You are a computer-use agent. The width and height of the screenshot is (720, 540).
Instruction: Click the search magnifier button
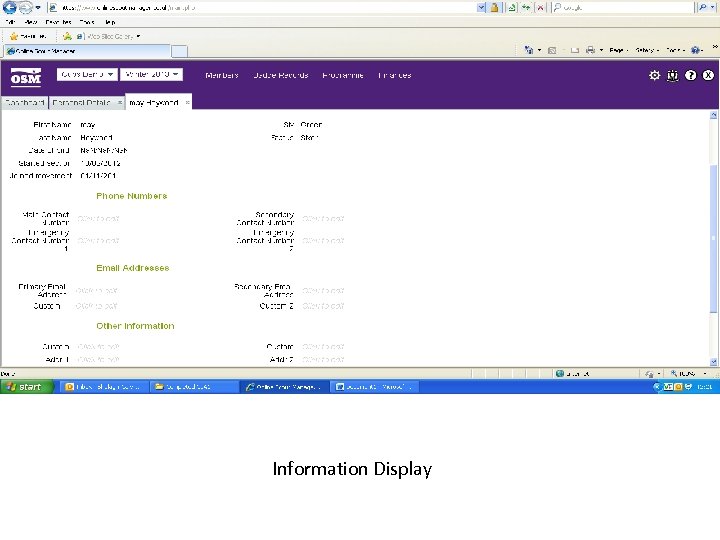coord(703,7)
